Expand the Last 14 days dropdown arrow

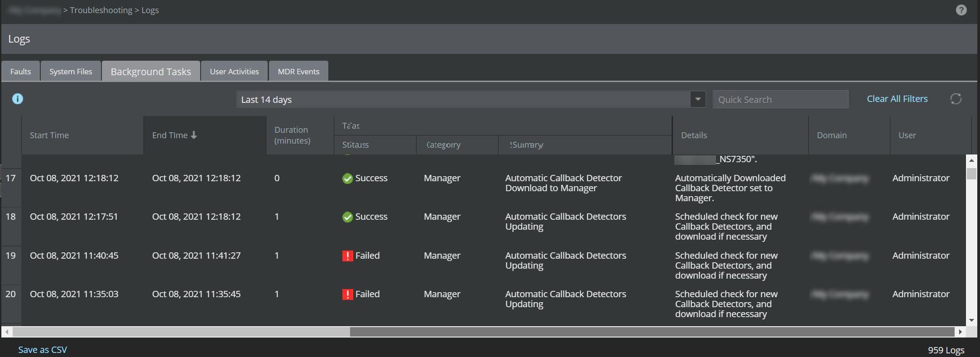pyautogui.click(x=698, y=99)
